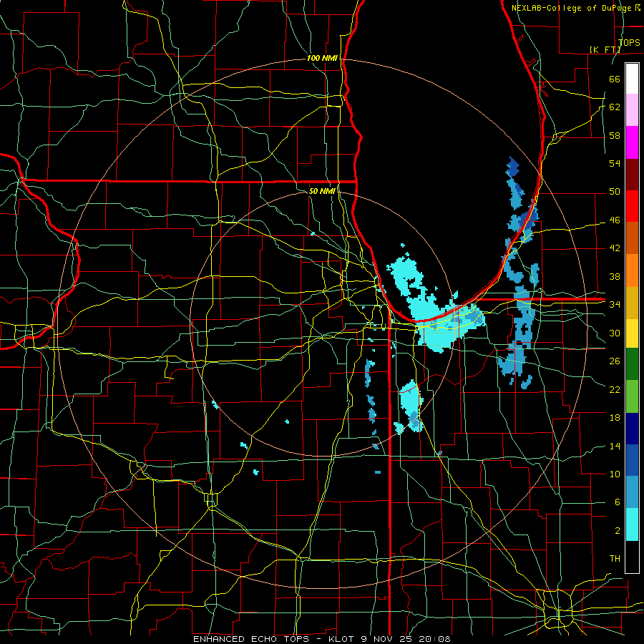Click the 'ENHANCED ECHO TOPS' product title
Screen dimensions: 644x644
pyautogui.click(x=250, y=639)
